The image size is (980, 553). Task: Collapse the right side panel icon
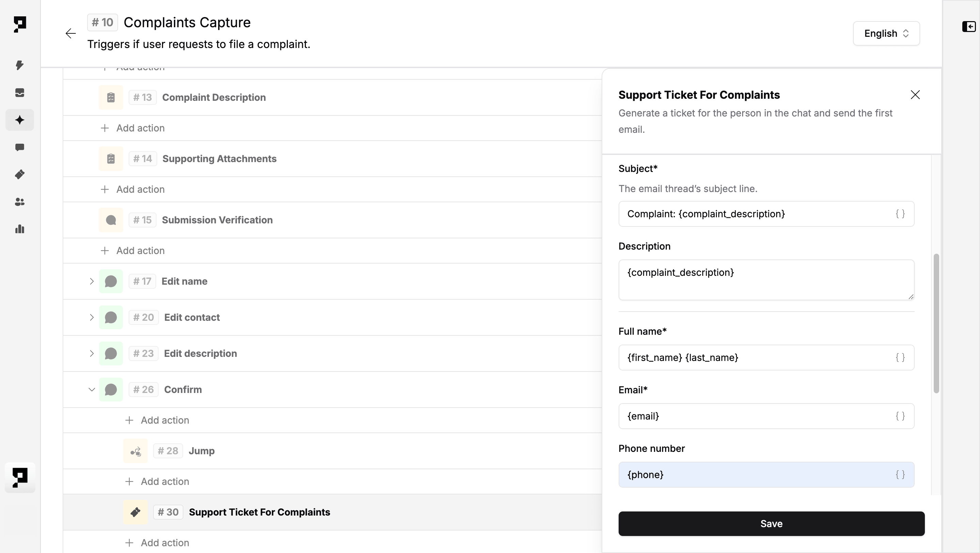(968, 27)
